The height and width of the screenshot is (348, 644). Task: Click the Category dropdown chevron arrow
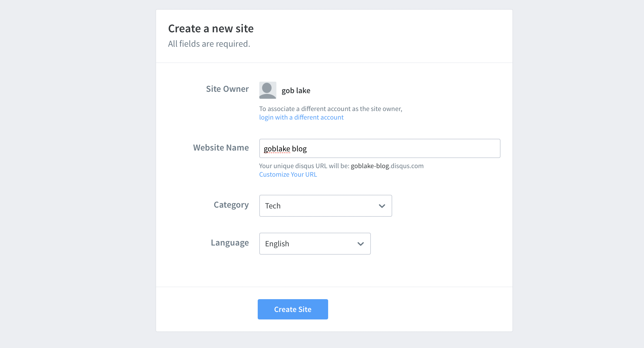[x=382, y=206]
